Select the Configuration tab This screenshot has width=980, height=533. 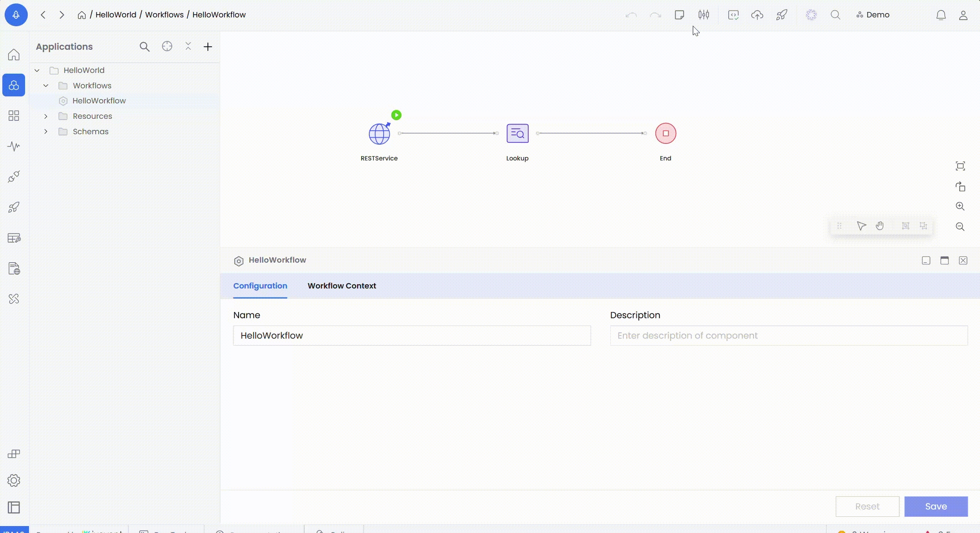point(260,286)
